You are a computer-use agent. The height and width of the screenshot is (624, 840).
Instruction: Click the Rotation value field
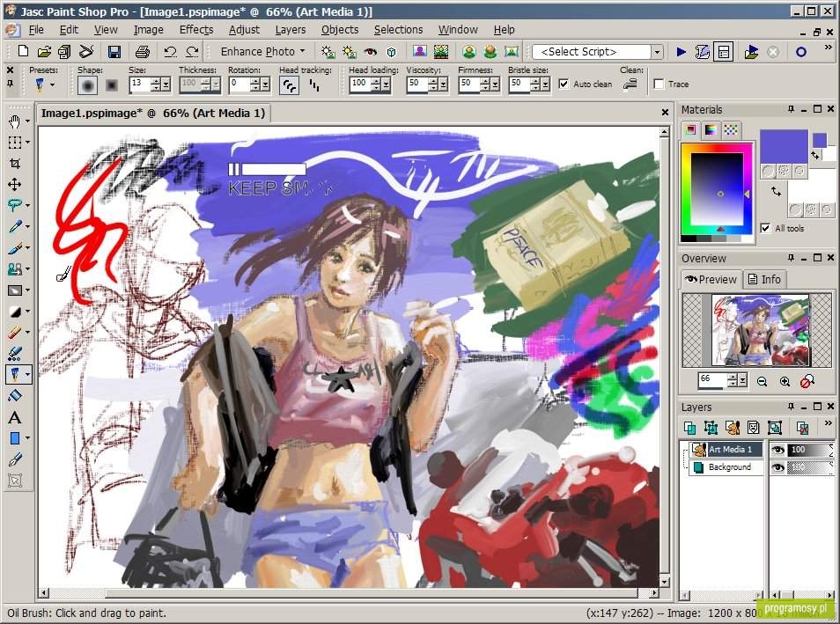click(x=239, y=84)
